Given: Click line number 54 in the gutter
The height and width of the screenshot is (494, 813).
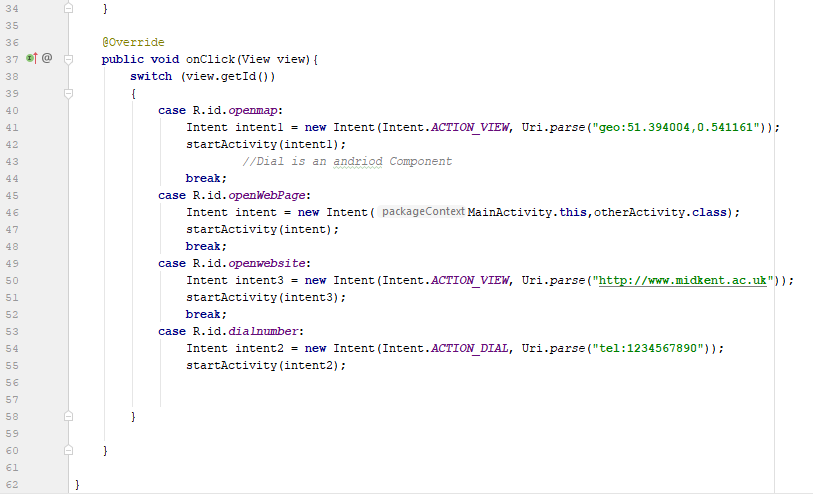Looking at the screenshot, I should pos(12,348).
